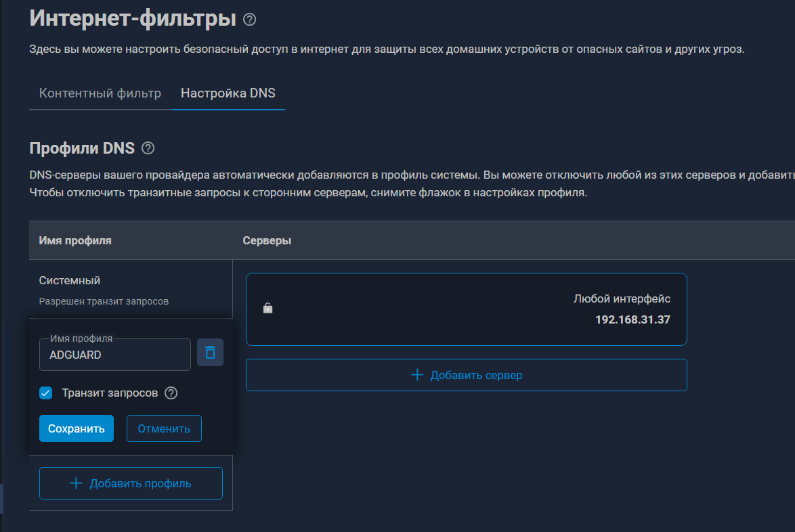This screenshot has width=795, height=532.
Task: Click the plus icon on Добавить сервер
Action: click(417, 375)
